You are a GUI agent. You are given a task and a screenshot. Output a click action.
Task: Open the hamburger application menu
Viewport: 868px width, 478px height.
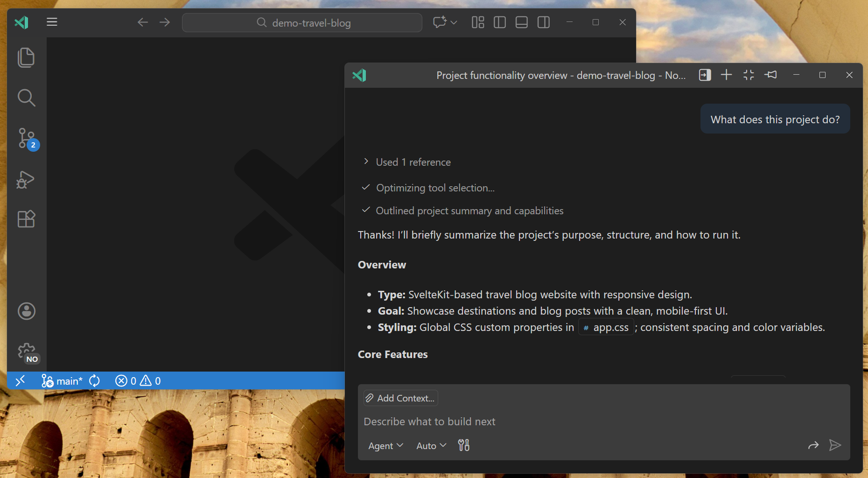pos(52,22)
